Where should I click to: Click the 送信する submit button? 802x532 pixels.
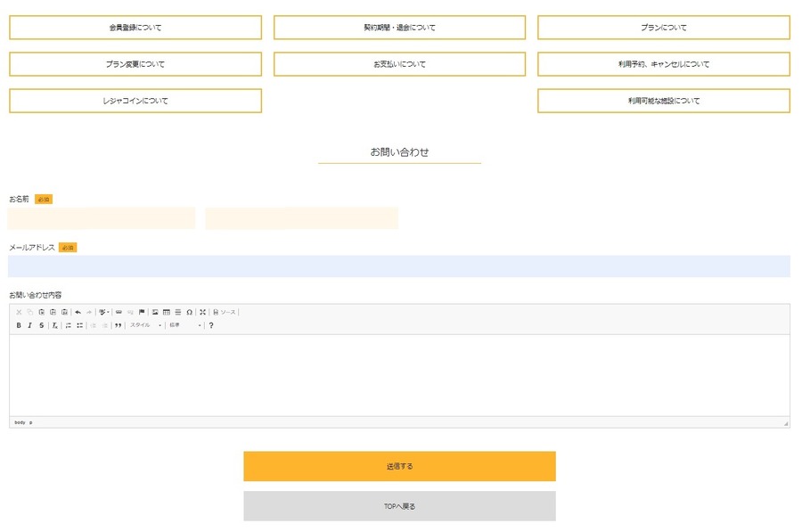399,466
